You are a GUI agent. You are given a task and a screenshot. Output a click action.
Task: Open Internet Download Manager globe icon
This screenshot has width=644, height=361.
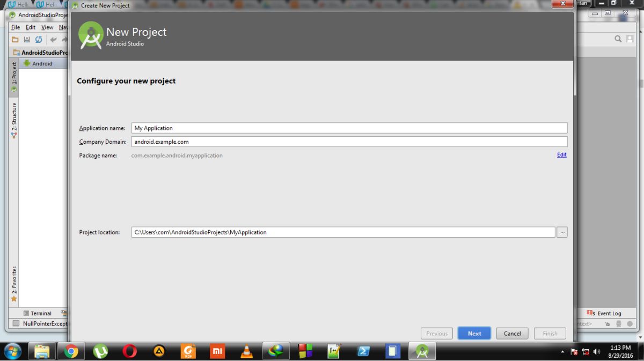(x=276, y=351)
